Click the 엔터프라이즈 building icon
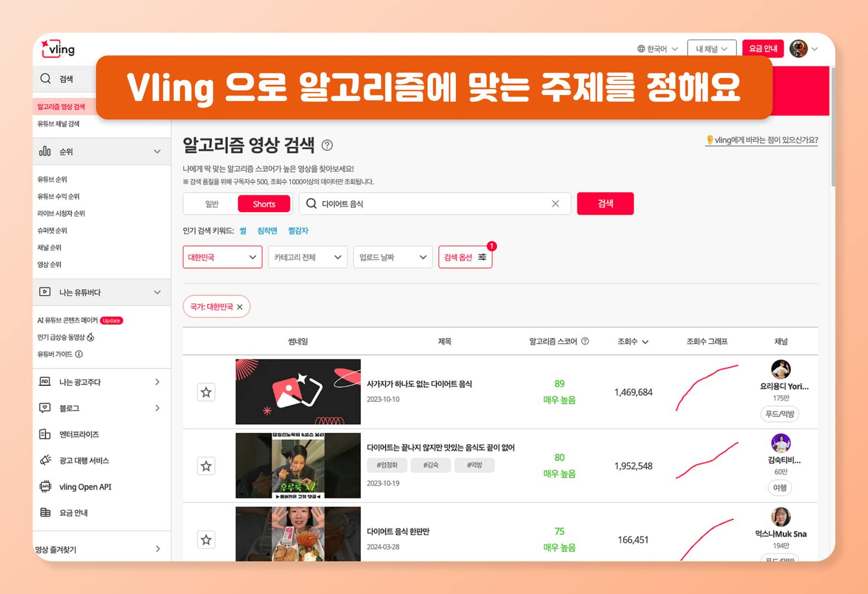Viewport: 868px width, 594px height. click(45, 434)
